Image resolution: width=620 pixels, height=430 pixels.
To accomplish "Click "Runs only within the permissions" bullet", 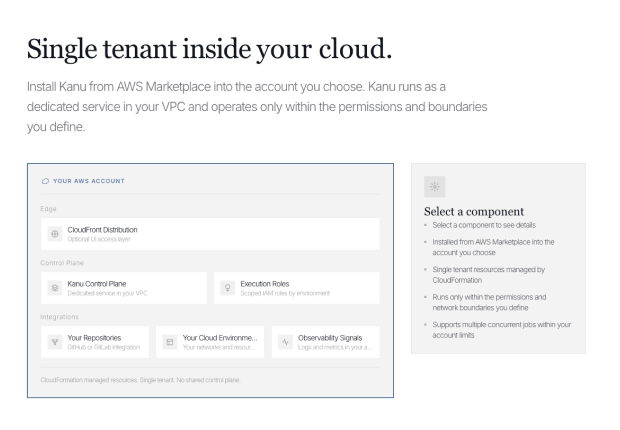I will [489, 302].
